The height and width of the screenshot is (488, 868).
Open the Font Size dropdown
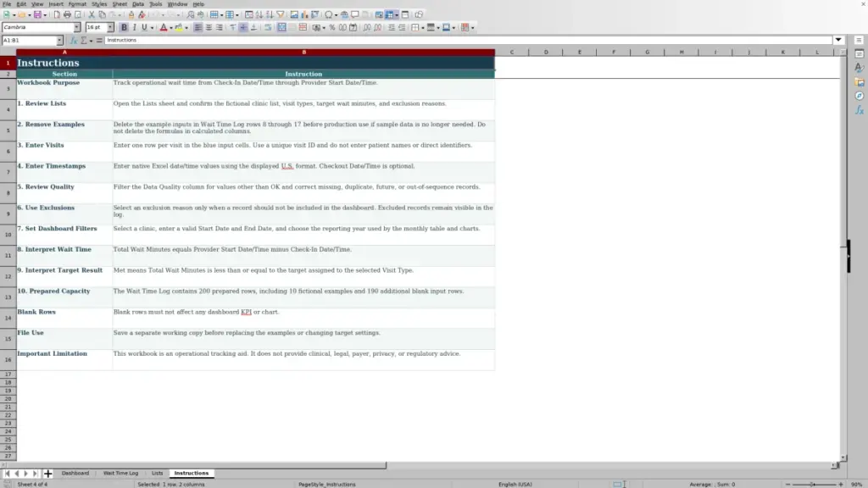point(110,28)
